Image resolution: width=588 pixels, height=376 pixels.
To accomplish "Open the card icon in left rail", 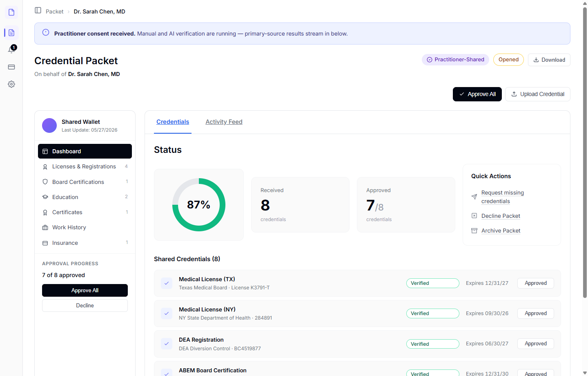I will [x=11, y=67].
